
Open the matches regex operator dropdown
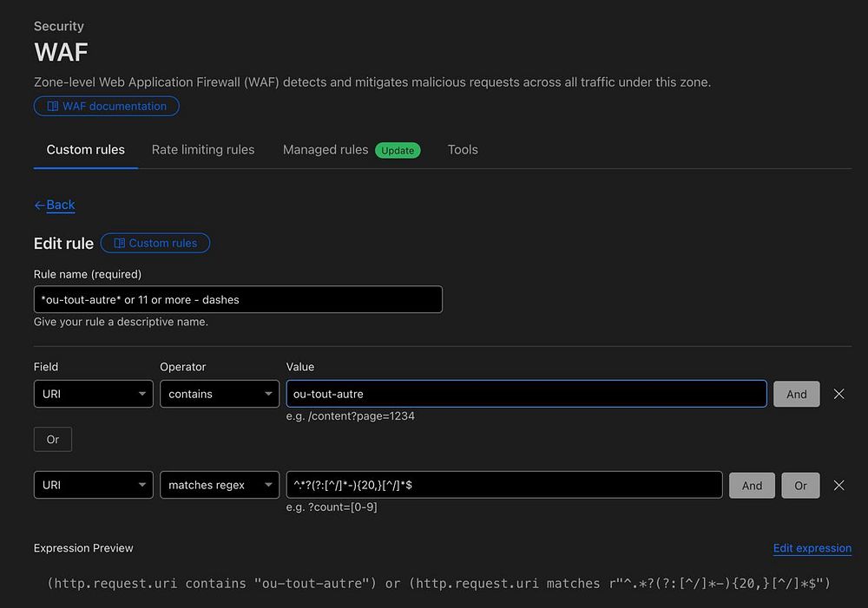(220, 485)
